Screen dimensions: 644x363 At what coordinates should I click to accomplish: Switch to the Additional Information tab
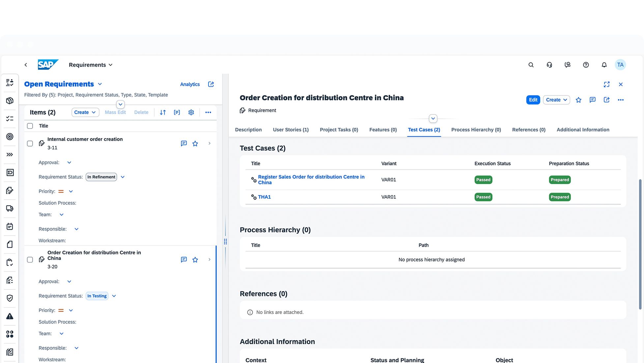click(582, 130)
